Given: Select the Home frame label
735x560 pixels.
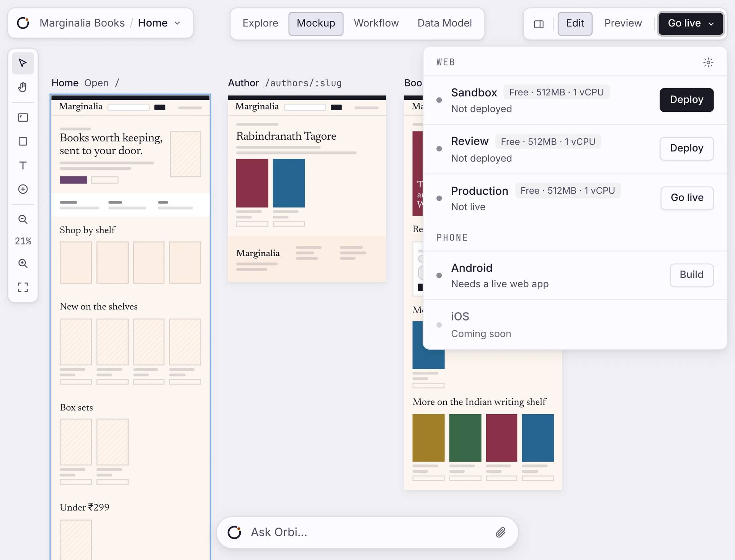Looking at the screenshot, I should pyautogui.click(x=65, y=83).
